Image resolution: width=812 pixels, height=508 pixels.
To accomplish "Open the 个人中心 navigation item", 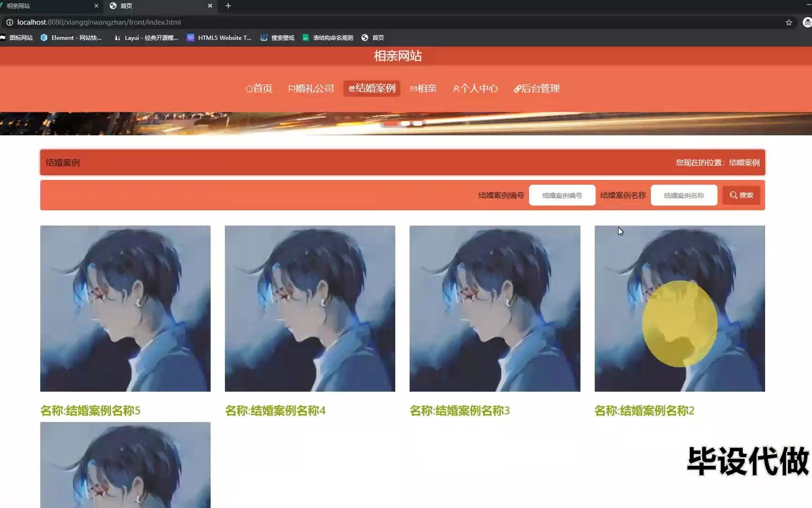I will [475, 89].
